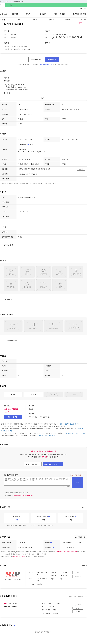Click the 관심정보 등록 button

coord(36,60)
